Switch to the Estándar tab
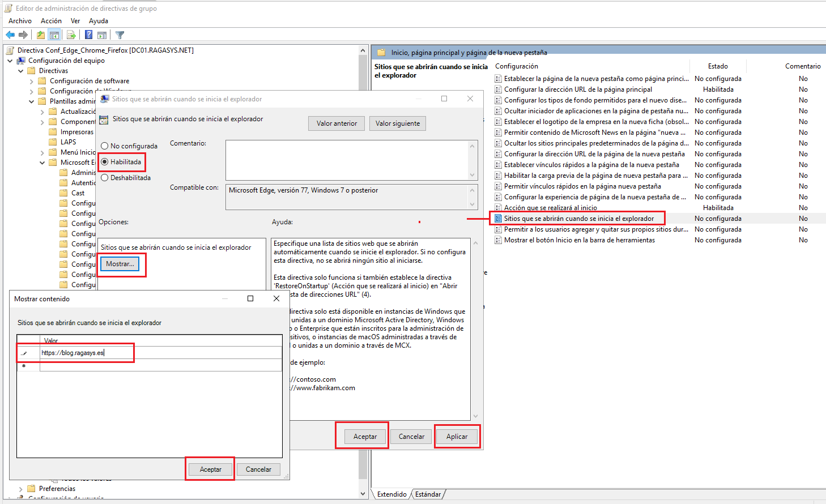The image size is (826, 504). click(x=428, y=494)
